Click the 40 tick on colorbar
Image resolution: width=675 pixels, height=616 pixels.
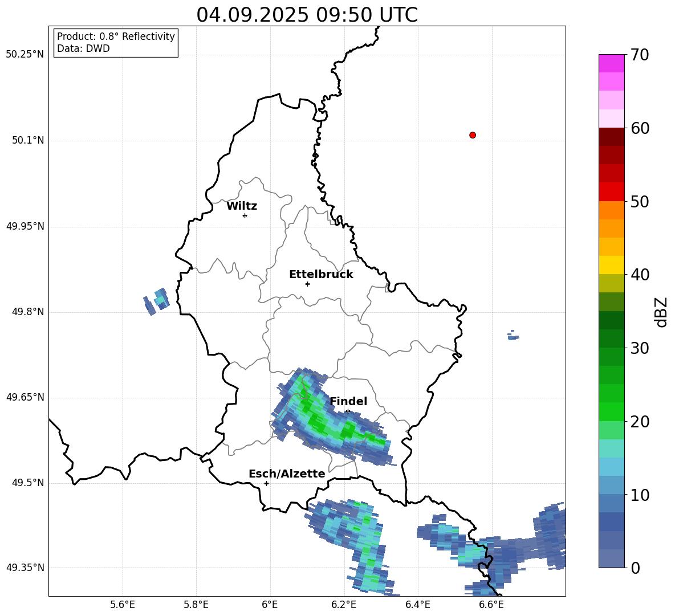(640, 275)
